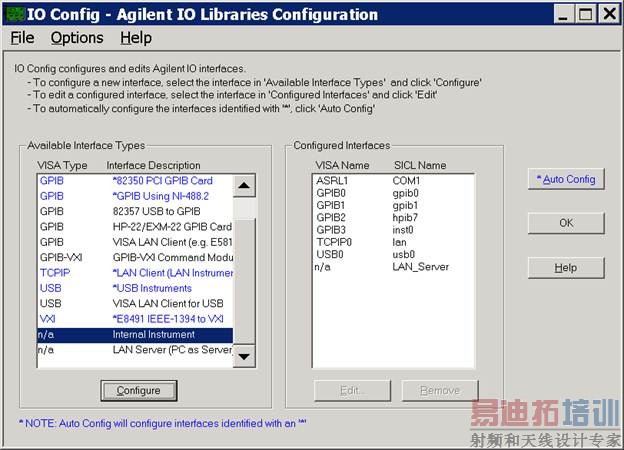The width and height of the screenshot is (624, 450).
Task: Click the Remove button
Action: (x=440, y=391)
